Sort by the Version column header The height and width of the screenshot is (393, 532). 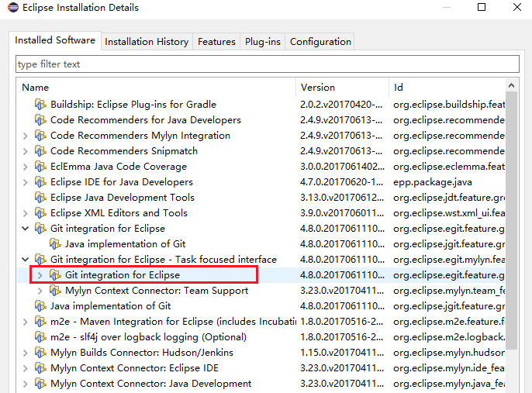tap(342, 88)
